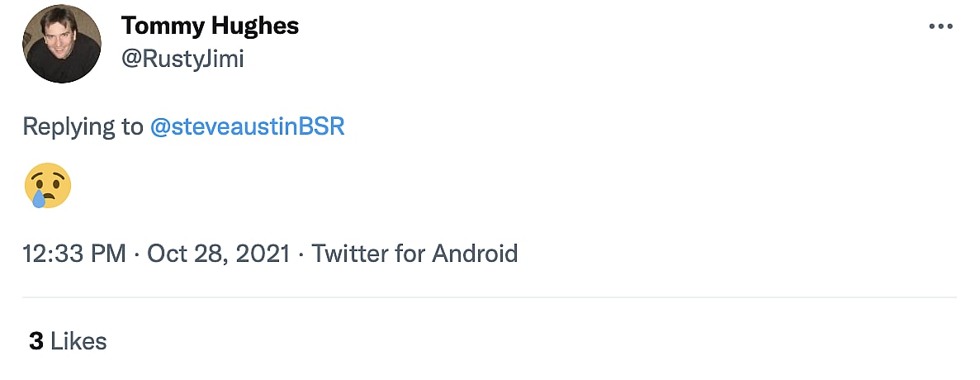The image size is (980, 380).
Task: Click the 12:33 PM timestamp
Action: tap(74, 253)
